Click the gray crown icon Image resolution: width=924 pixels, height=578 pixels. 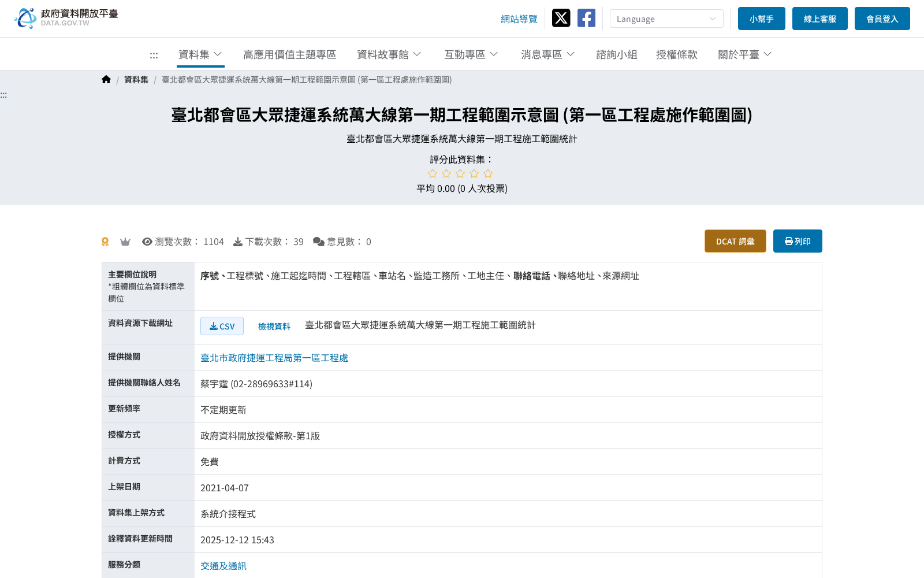pyautogui.click(x=125, y=242)
